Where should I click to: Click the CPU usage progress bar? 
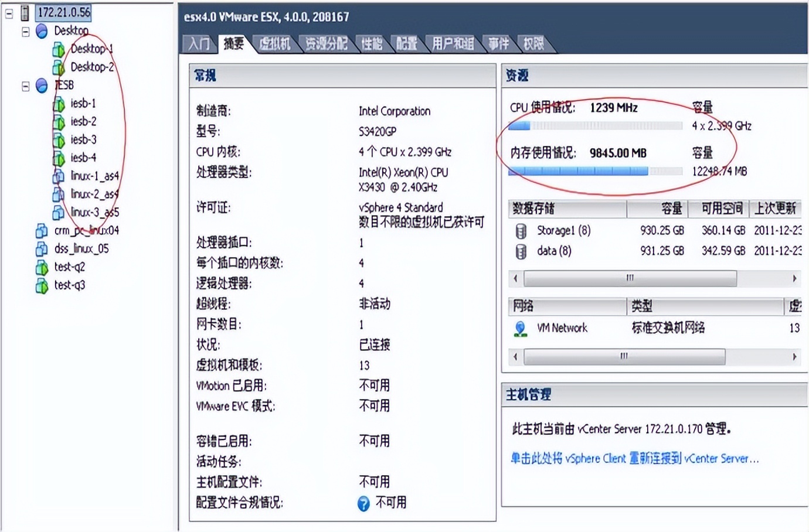[595, 125]
